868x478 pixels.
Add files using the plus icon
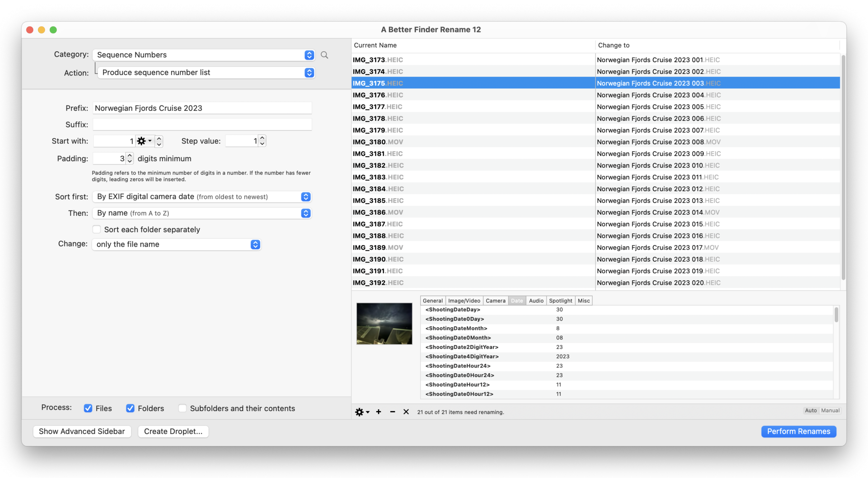[x=379, y=412]
